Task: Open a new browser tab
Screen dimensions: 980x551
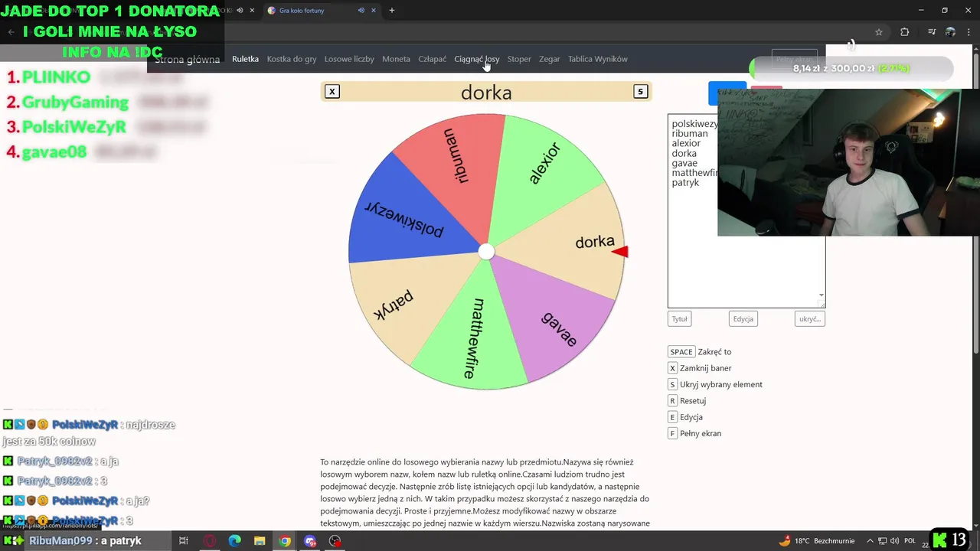Action: click(x=392, y=11)
